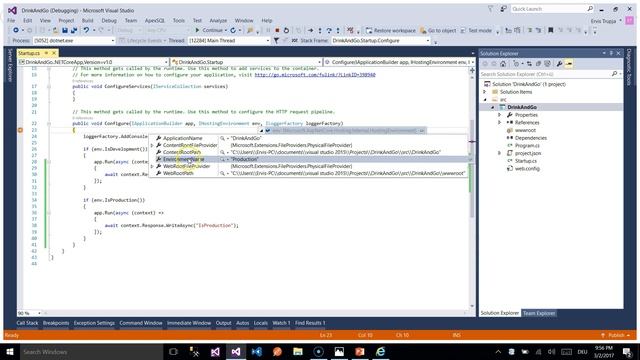The height and width of the screenshot is (360, 640).
Task: Click Preview Selected Items icon in Solution Explorer
Action: (569, 64)
